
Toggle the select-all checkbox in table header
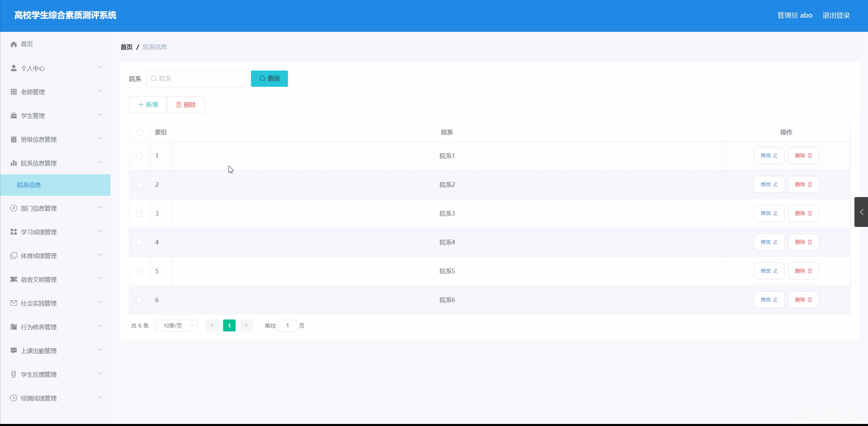coord(139,132)
